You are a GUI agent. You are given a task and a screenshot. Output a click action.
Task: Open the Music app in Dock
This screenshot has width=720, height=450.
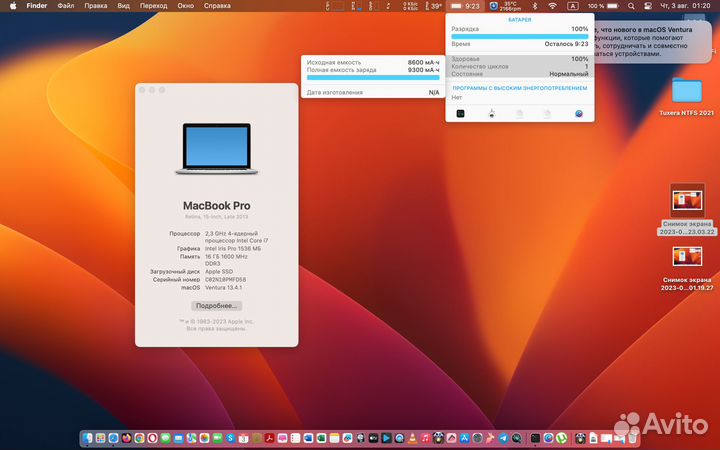(426, 438)
